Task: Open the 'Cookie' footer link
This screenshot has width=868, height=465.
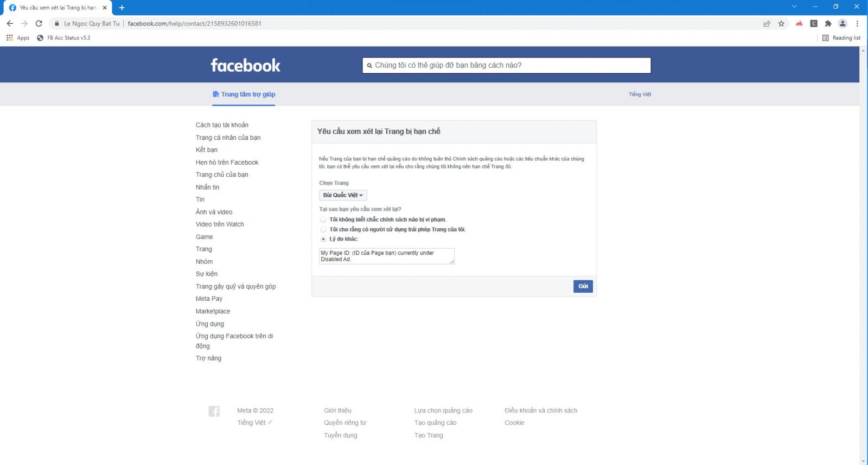Action: (x=514, y=423)
